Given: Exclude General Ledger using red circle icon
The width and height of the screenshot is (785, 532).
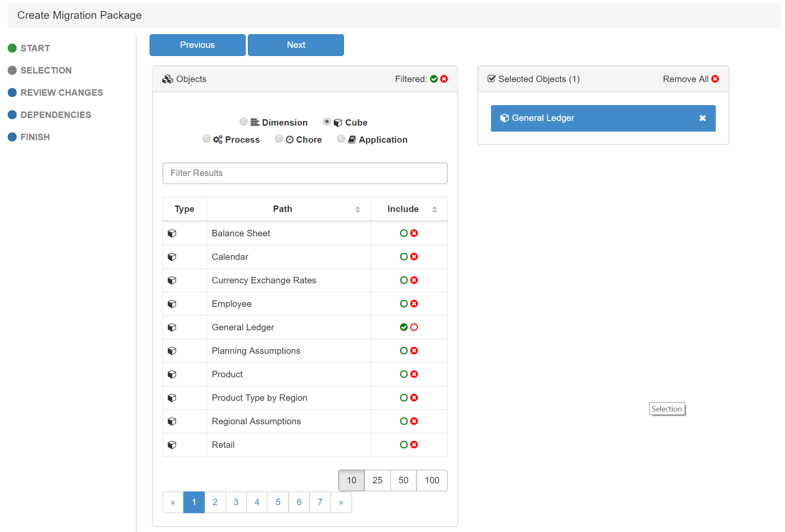Looking at the screenshot, I should tap(414, 327).
